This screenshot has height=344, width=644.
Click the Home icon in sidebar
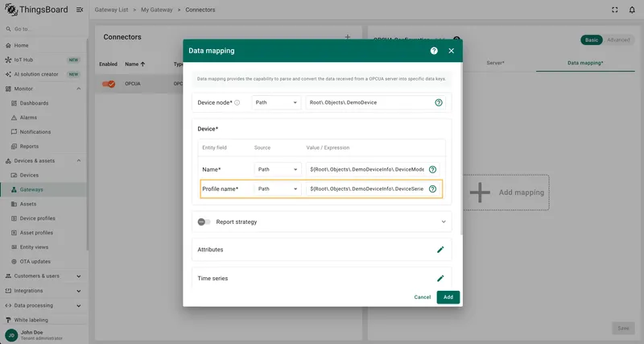click(x=8, y=45)
